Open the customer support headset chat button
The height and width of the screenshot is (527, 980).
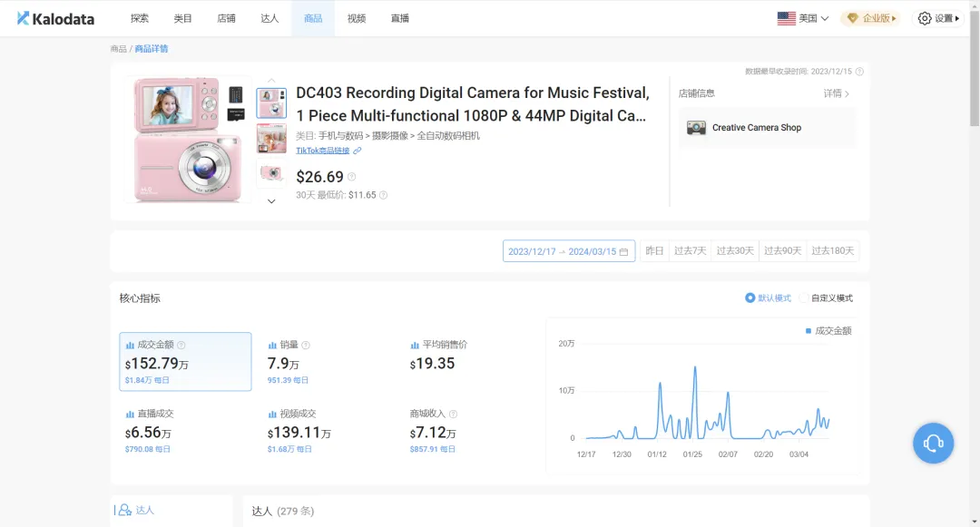933,444
